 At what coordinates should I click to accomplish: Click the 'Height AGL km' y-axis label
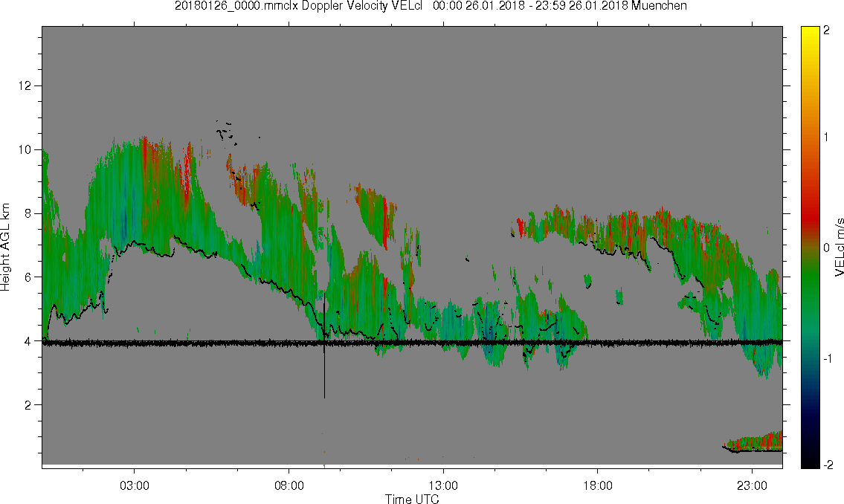pyautogui.click(x=5, y=248)
